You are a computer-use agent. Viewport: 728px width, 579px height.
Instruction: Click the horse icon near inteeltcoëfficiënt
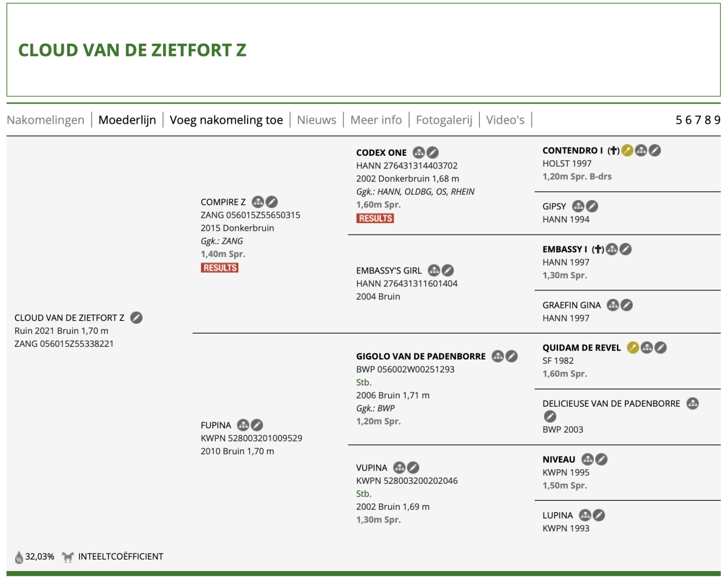click(x=67, y=556)
